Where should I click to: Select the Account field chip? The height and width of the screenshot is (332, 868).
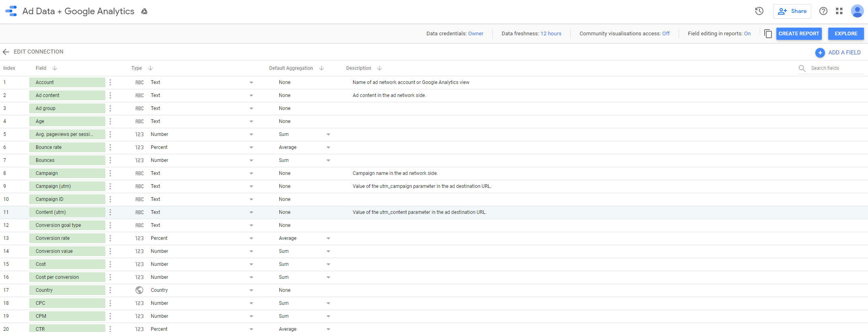click(67, 82)
